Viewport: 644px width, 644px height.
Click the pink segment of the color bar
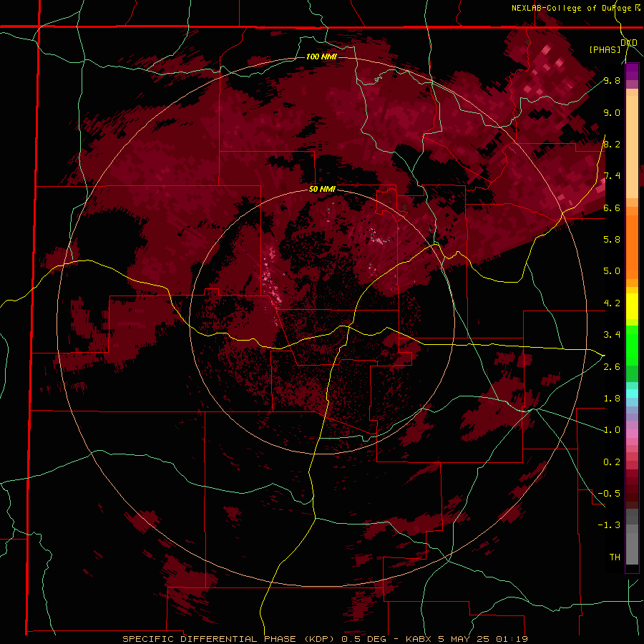(x=632, y=434)
